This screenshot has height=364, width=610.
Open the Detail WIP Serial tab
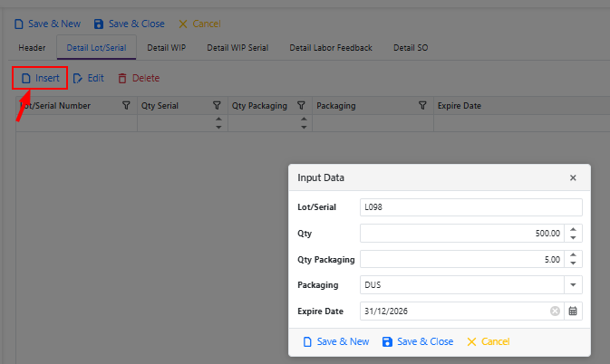click(237, 48)
